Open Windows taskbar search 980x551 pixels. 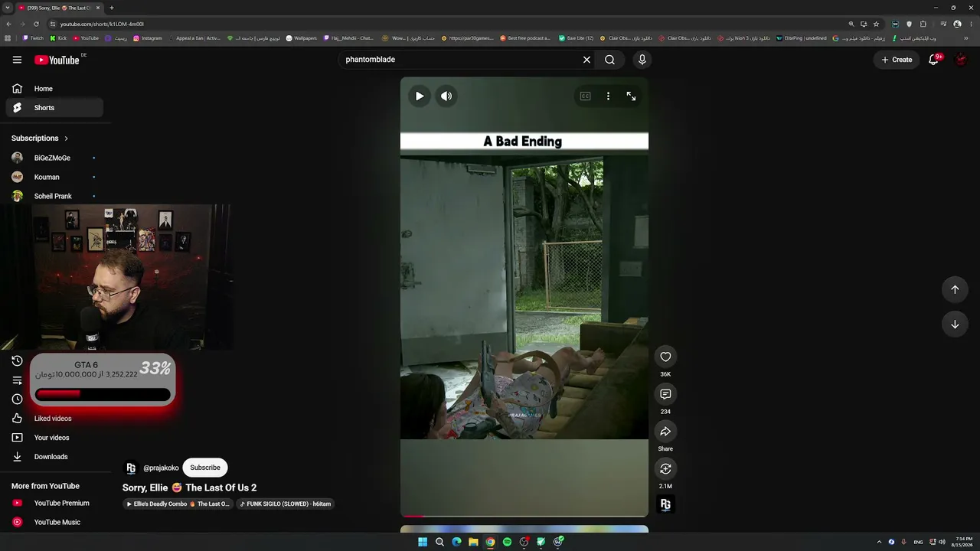[x=439, y=542]
